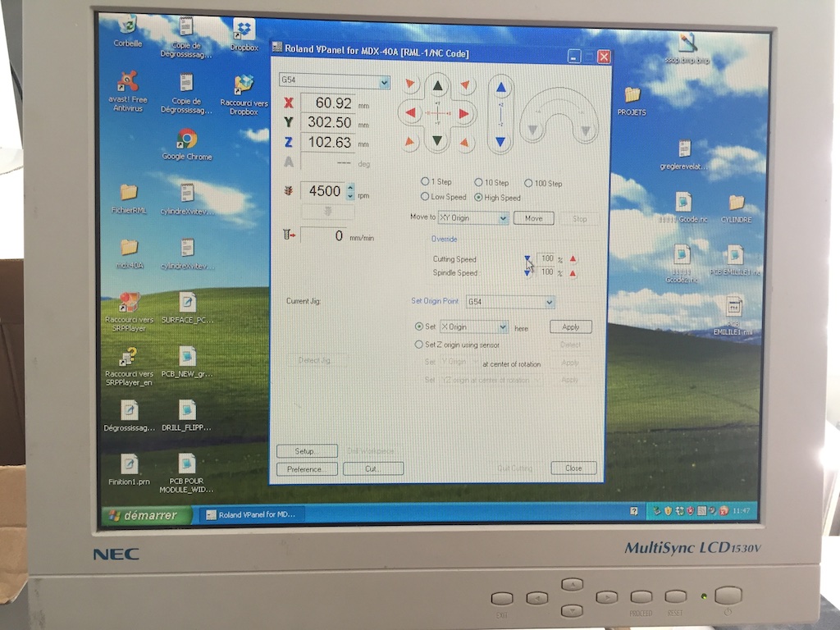
Task: Open Google Chrome desktop icon
Action: [x=187, y=144]
